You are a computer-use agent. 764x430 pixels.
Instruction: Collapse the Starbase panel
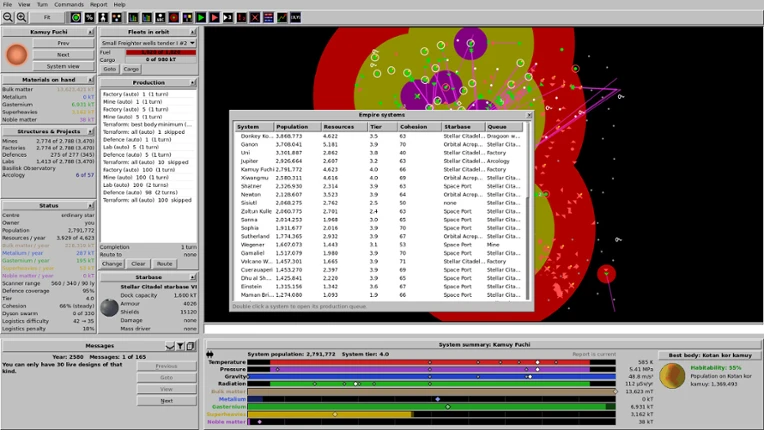(x=193, y=277)
